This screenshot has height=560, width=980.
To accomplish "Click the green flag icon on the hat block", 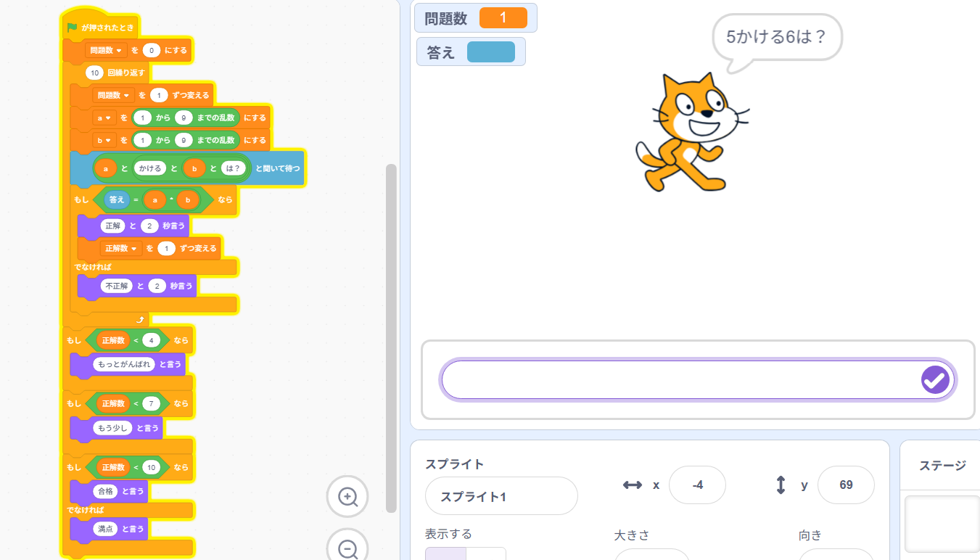I will point(72,28).
